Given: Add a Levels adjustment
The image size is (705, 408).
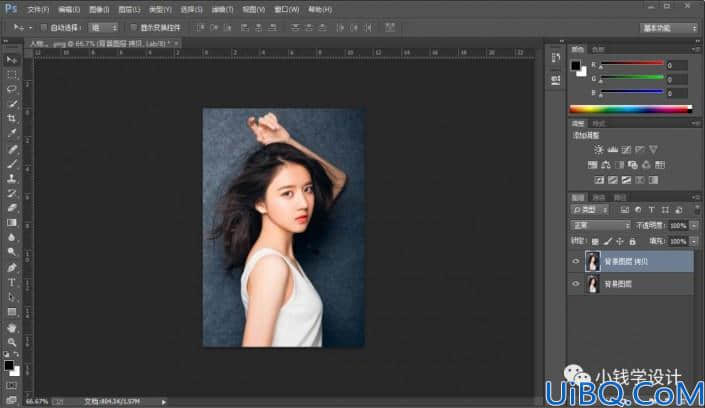Looking at the screenshot, I should click(612, 149).
